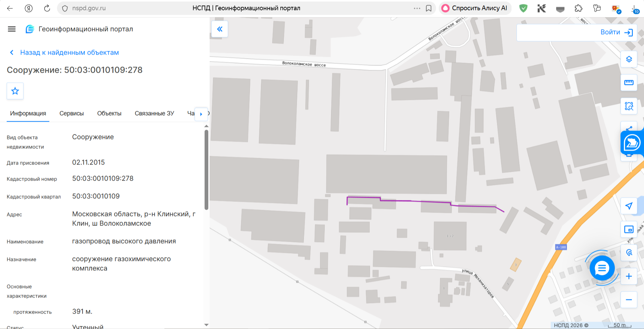
Task: Open the portal hamburger menu
Action: 12,29
